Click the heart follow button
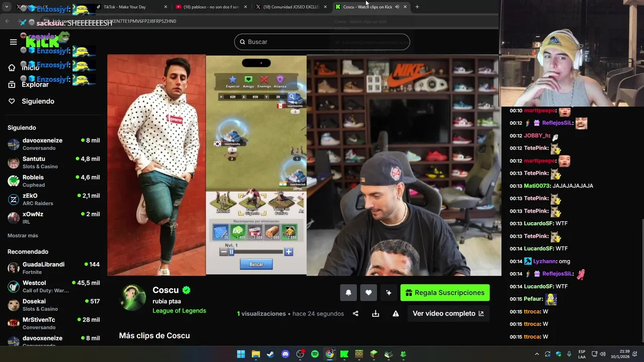The height and width of the screenshot is (362, 644). (368, 293)
